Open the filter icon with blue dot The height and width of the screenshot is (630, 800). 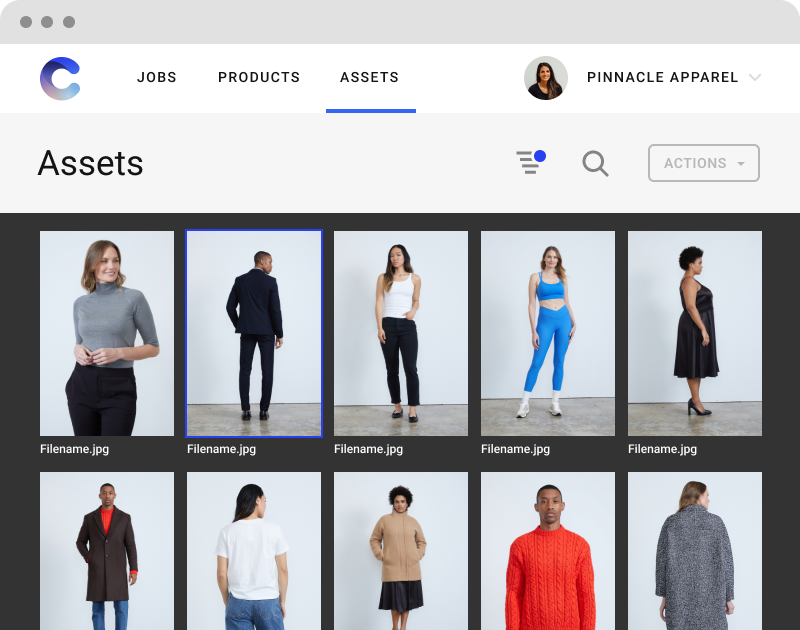529,162
